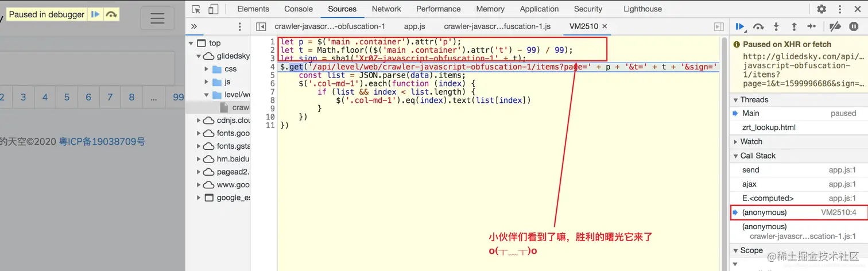Step over next function call in debugger toolbar
868x271 pixels.
point(758,26)
